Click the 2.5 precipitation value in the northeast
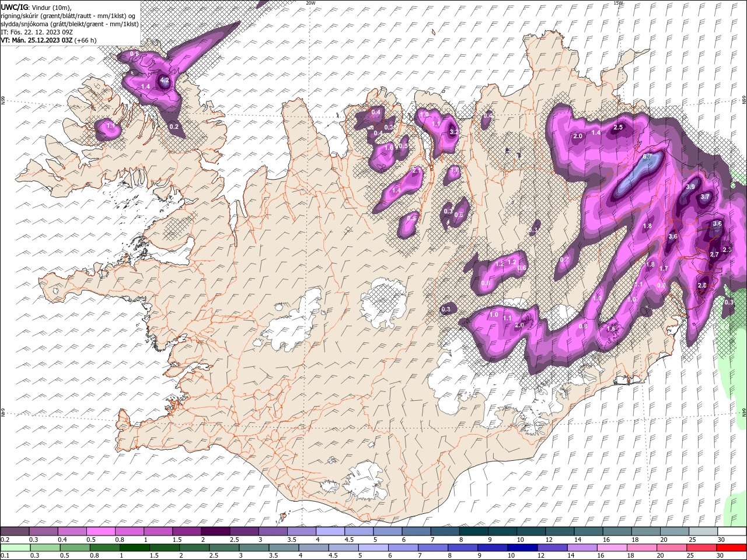 pyautogui.click(x=618, y=127)
